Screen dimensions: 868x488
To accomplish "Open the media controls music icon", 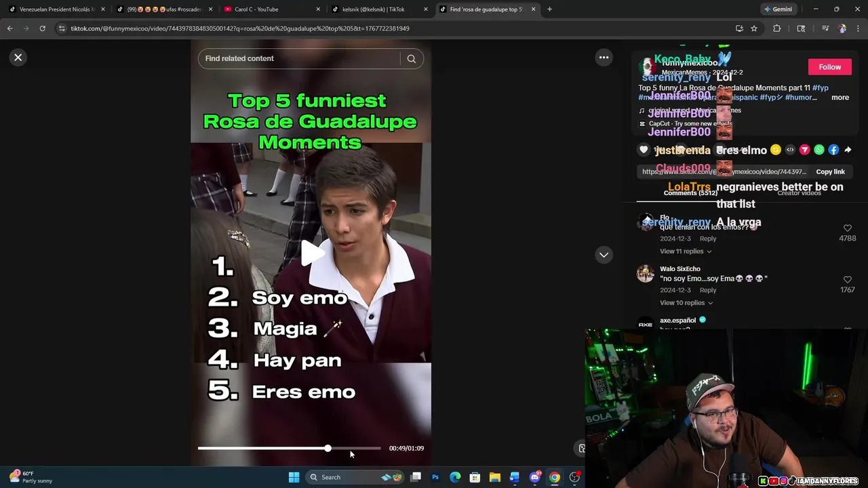I will [825, 28].
